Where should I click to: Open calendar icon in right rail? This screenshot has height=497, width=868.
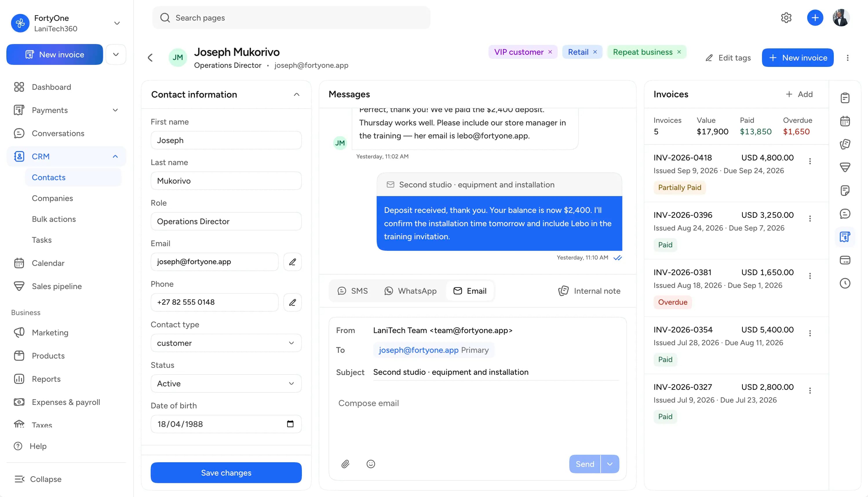845,121
